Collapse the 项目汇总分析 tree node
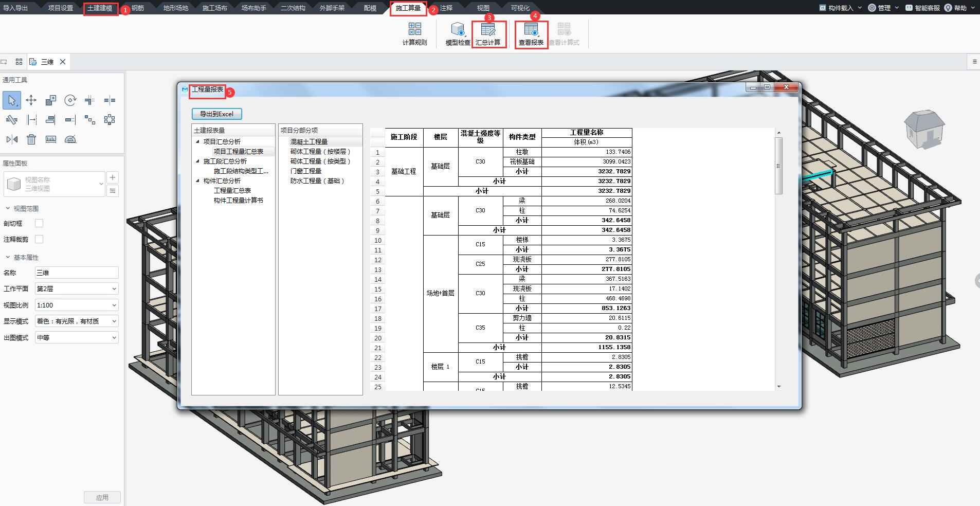 coord(197,141)
